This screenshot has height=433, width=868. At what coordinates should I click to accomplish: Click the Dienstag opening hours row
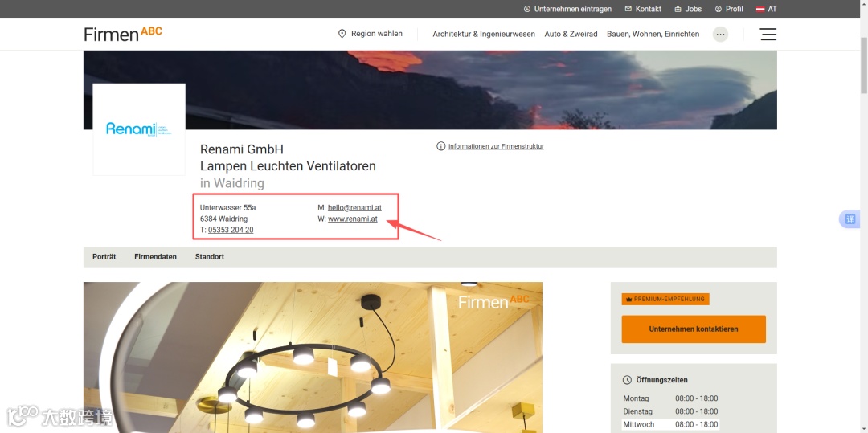tap(670, 411)
